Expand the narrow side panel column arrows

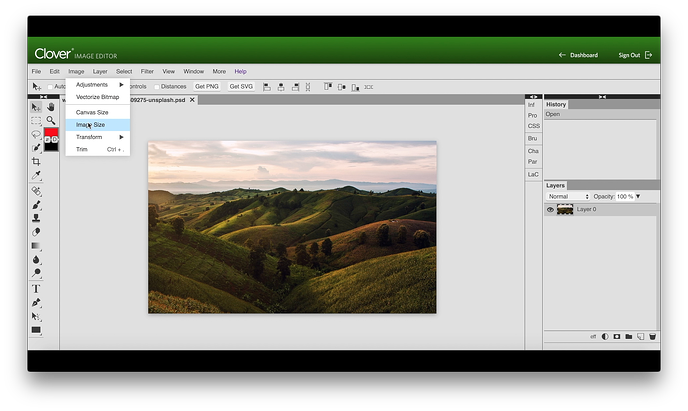[533, 96]
